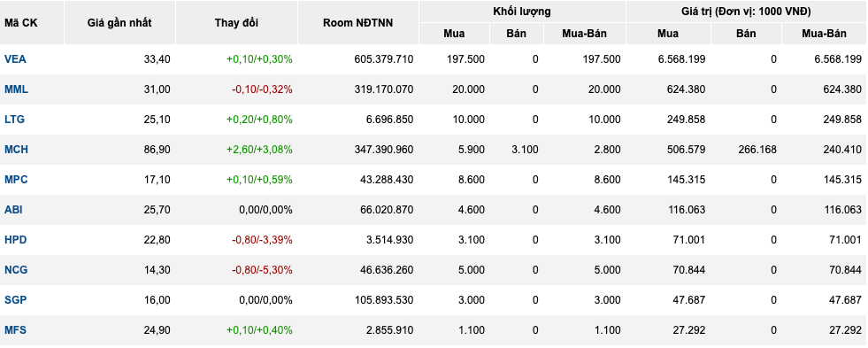868x348 pixels.
Task: Click the Thay đổi column header
Action: pyautogui.click(x=236, y=23)
